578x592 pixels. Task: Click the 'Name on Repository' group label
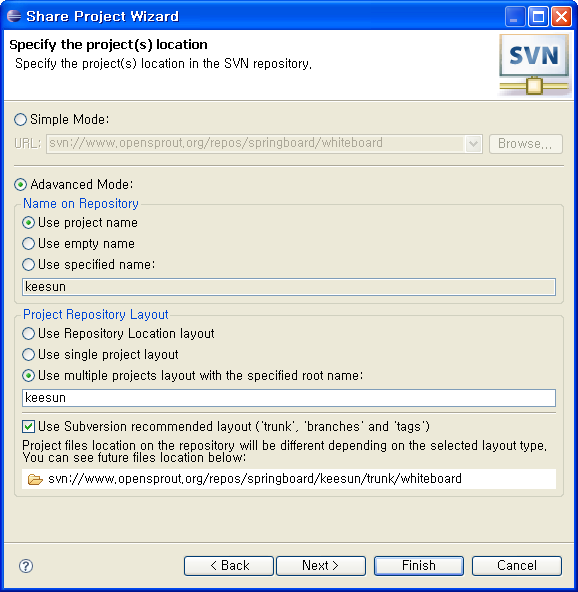click(81, 204)
